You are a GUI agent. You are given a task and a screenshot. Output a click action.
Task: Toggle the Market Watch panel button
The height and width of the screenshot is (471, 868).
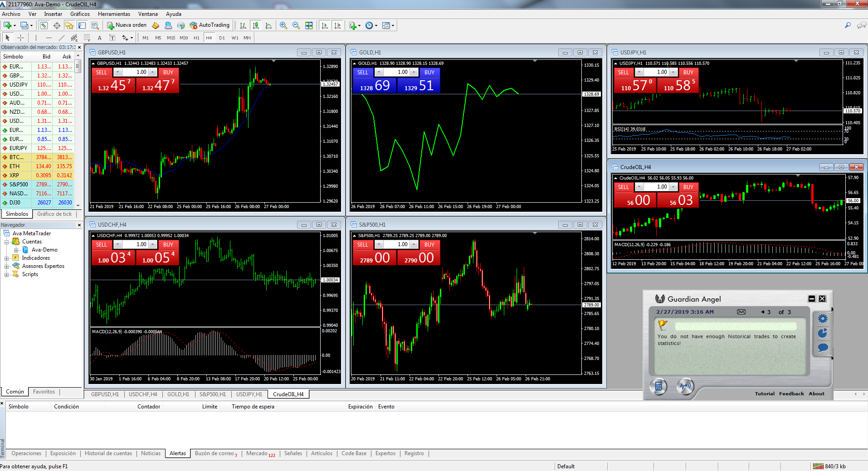pos(44,25)
